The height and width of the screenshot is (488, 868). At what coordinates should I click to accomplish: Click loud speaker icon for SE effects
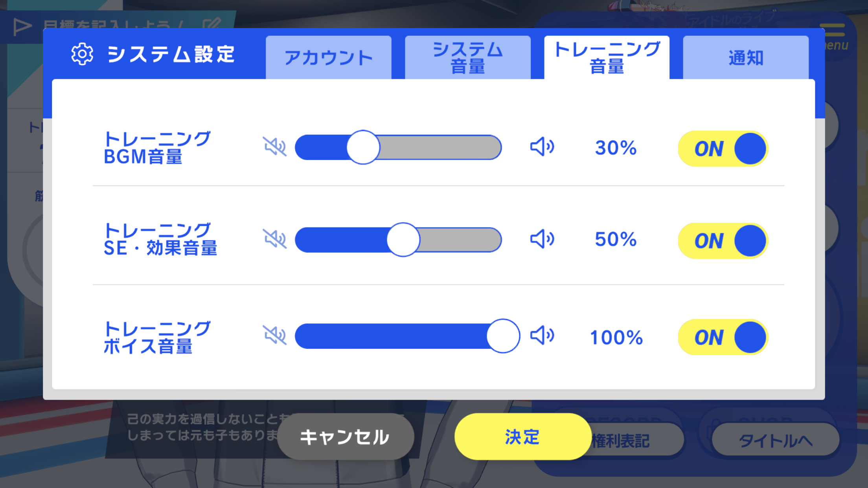[542, 239]
